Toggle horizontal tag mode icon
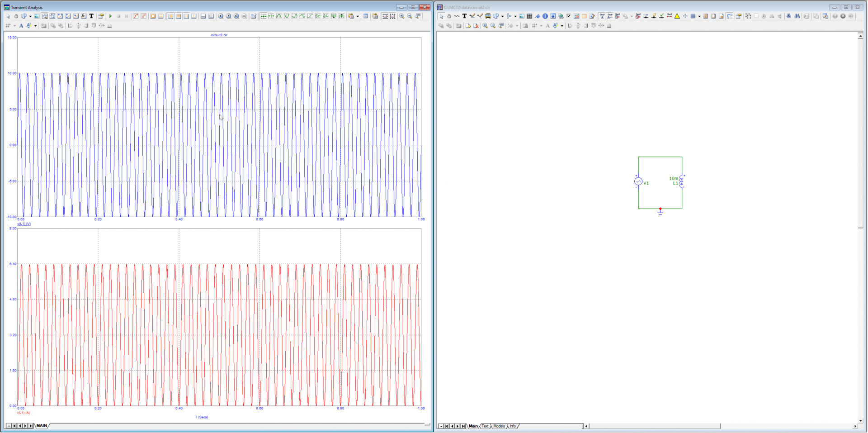Image resolution: width=868 pixels, height=433 pixels. coord(385,16)
